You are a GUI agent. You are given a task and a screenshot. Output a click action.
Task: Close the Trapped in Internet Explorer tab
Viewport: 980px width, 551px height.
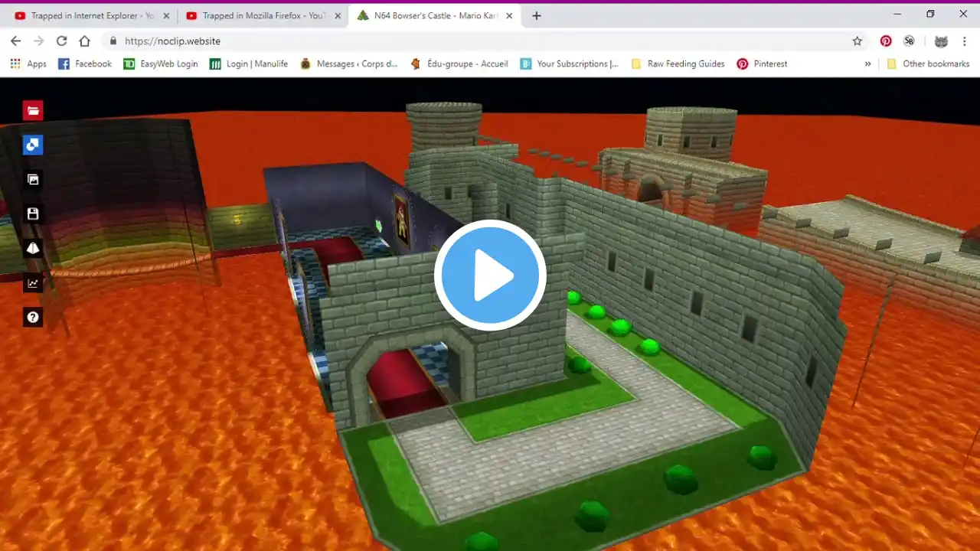(x=166, y=15)
